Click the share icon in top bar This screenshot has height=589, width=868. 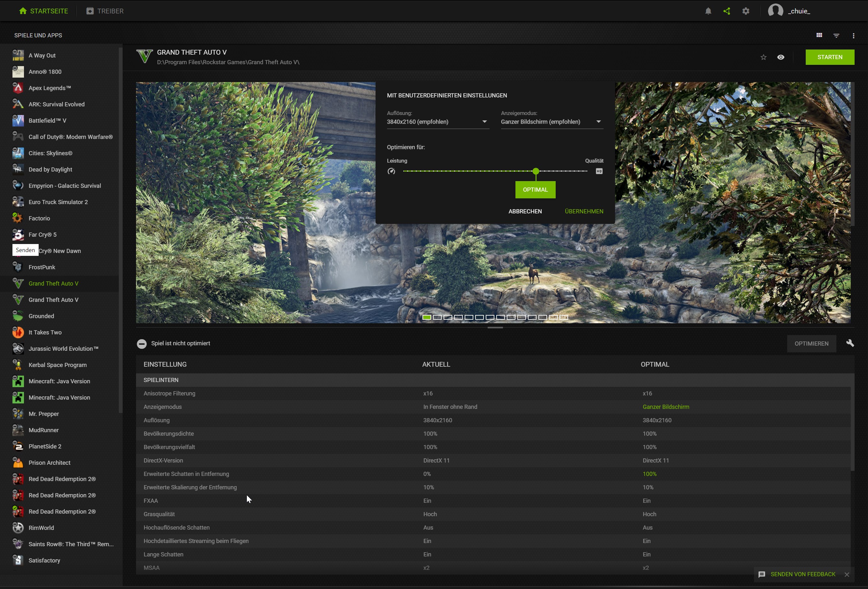coord(727,11)
